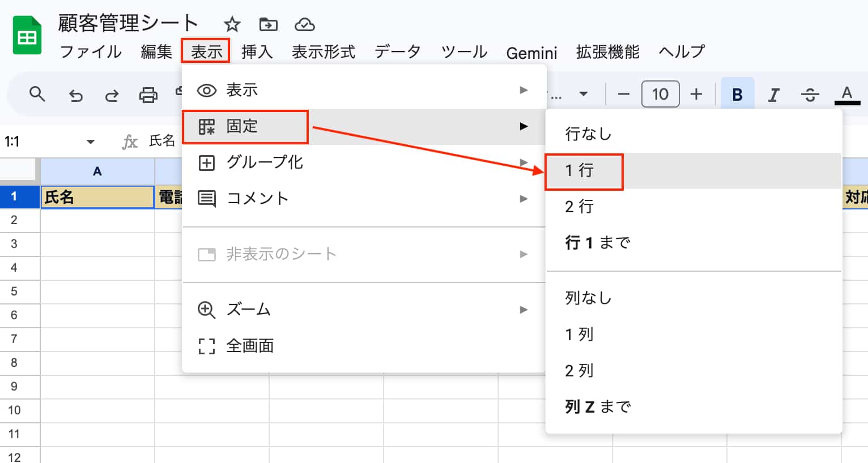Redo the last action
Viewport: 868px width, 463px height.
click(x=112, y=95)
